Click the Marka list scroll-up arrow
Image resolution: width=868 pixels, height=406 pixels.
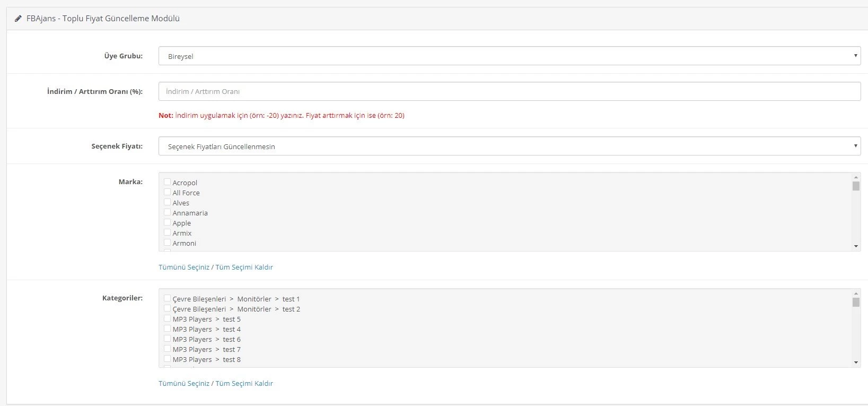(856, 177)
